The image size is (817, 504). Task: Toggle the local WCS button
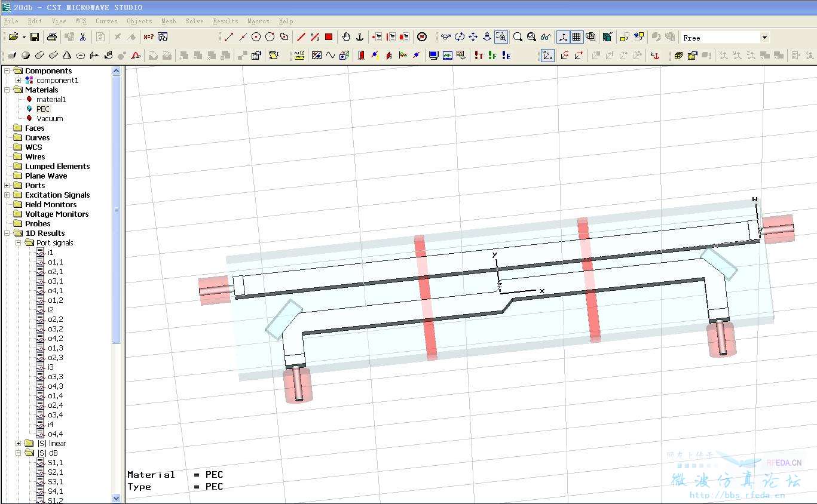click(x=548, y=56)
